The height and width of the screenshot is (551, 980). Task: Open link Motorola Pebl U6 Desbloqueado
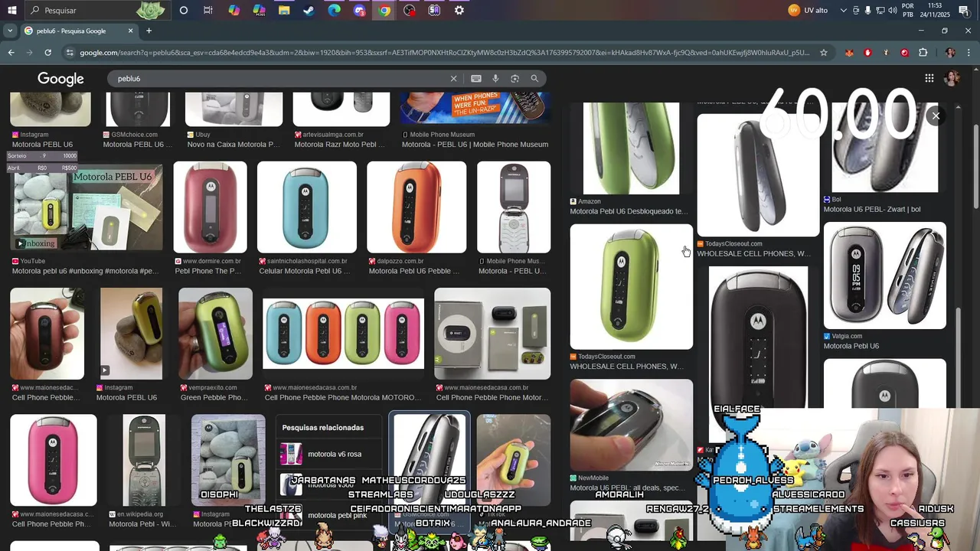629,211
